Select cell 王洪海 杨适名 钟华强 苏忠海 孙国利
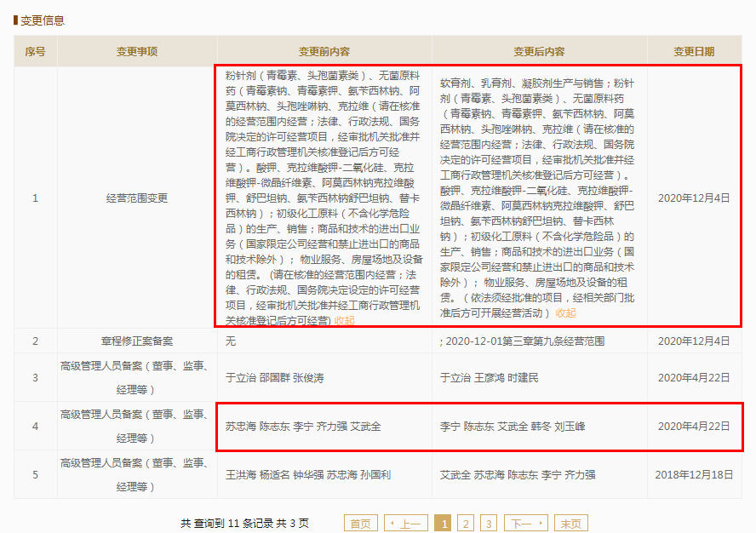The image size is (756, 533). point(324,474)
